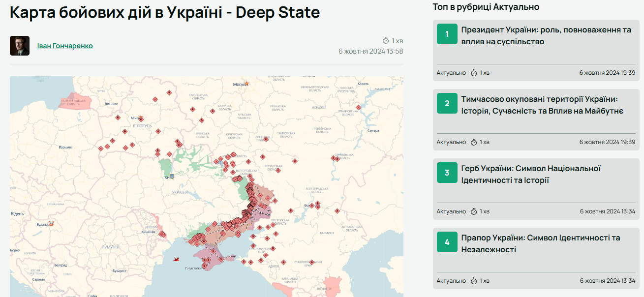The height and width of the screenshot is (297, 644).
Task: Click the Москва star marker on map
Action: (247, 84)
